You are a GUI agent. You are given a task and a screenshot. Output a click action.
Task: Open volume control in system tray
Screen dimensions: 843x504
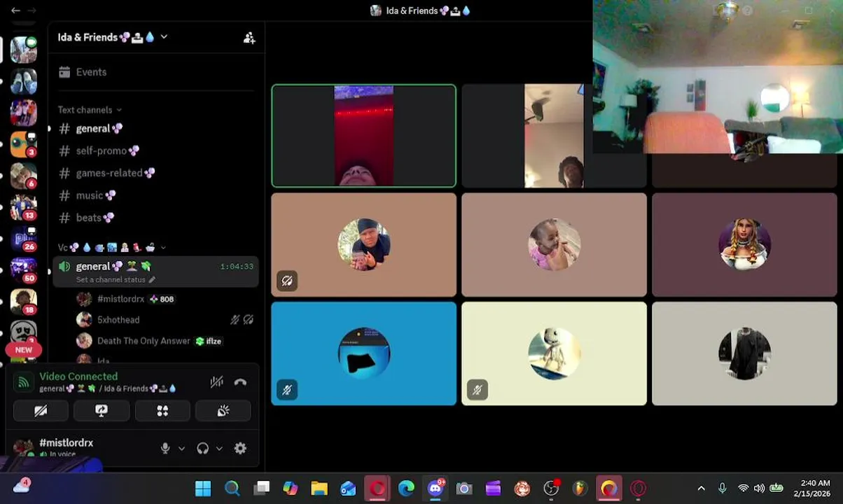click(x=760, y=488)
